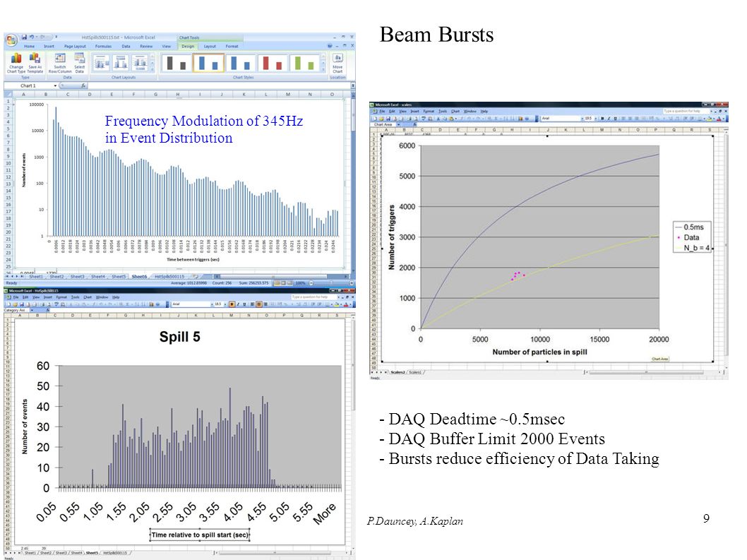
Task: Switch to Sheet1 tab in top Excel
Action: click(x=36, y=276)
